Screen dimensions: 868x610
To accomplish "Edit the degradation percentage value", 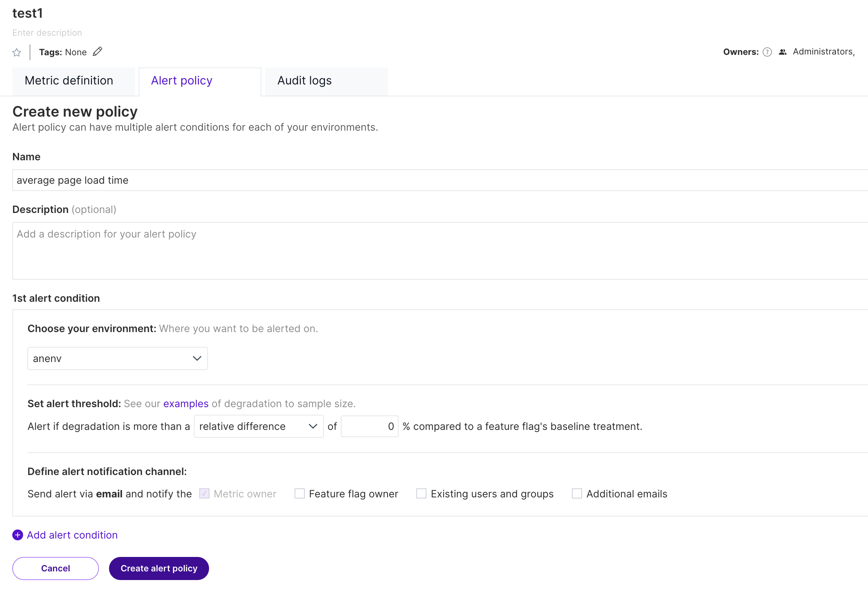I will (369, 426).
